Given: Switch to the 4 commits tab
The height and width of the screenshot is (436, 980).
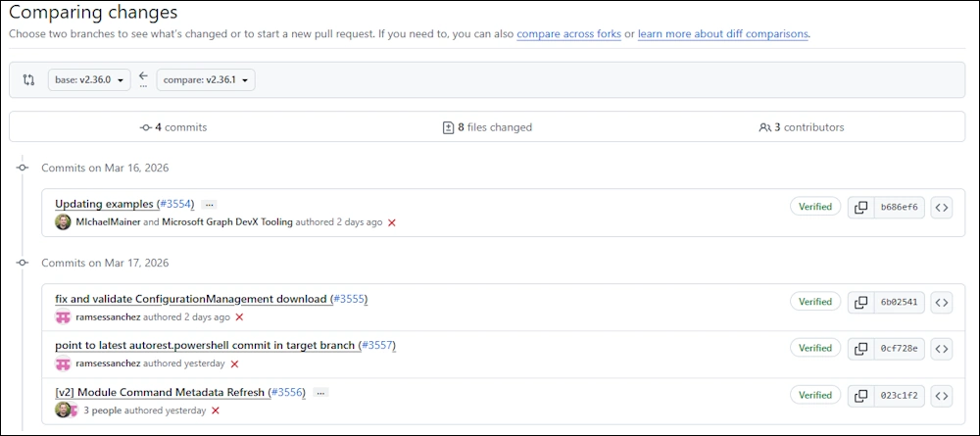Looking at the screenshot, I should [173, 127].
